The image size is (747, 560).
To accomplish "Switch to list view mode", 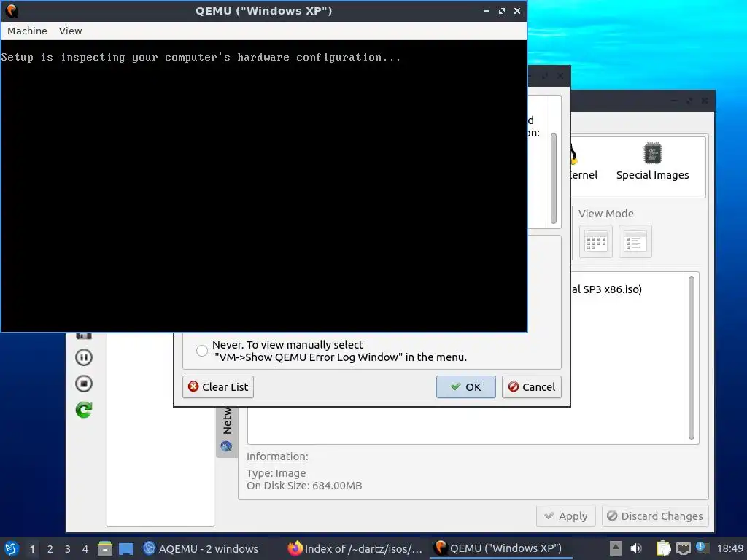I will [x=635, y=241].
